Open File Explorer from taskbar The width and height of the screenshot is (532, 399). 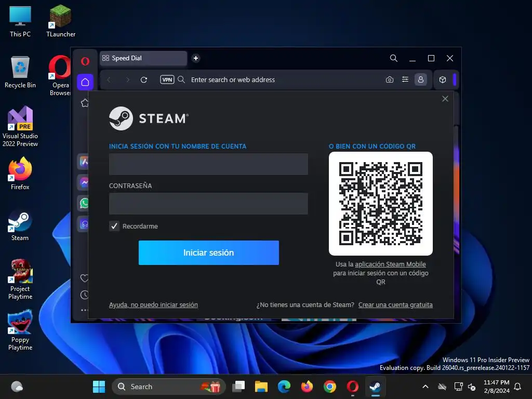pos(261,387)
